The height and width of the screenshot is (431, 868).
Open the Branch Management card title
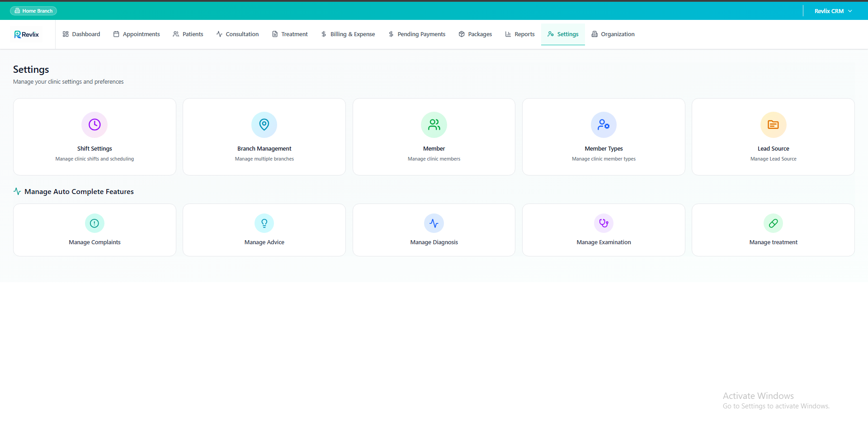[264, 148]
